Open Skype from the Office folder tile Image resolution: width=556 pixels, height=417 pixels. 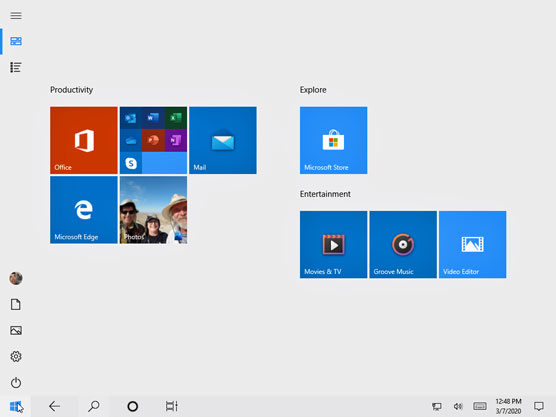click(131, 163)
